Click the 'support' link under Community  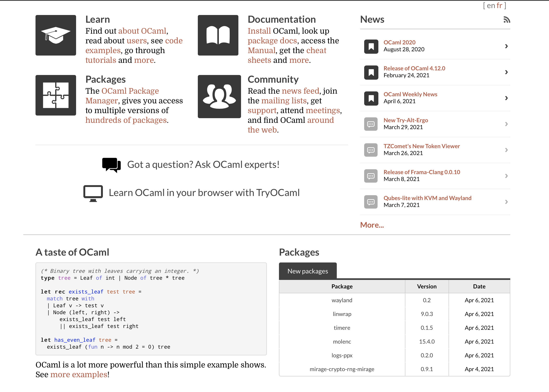pyautogui.click(x=262, y=110)
